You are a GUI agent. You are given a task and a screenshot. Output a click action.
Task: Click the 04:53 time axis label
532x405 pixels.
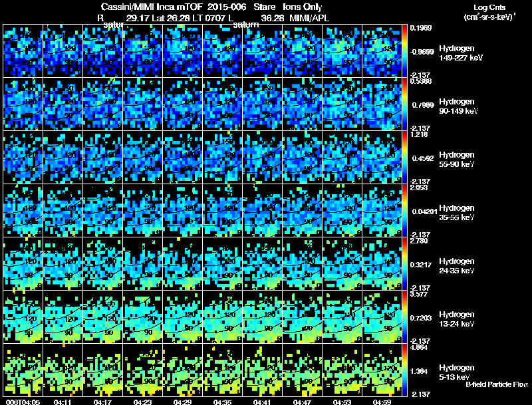(342, 402)
